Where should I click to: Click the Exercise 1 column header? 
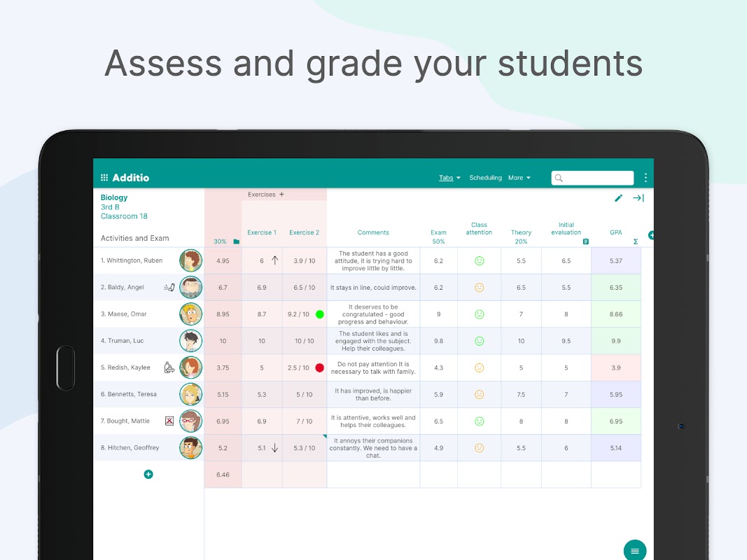pyautogui.click(x=262, y=232)
